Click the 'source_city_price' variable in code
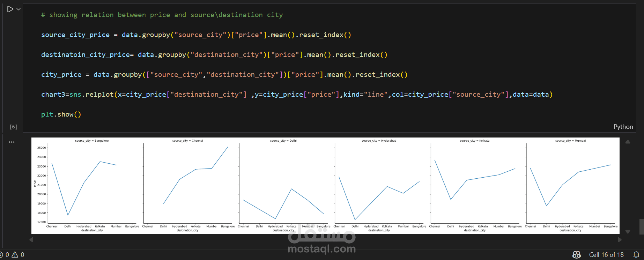644x260 pixels. point(75,35)
